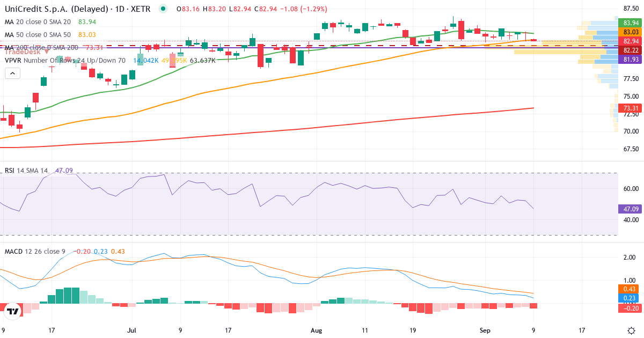The width and height of the screenshot is (644, 338).
Task: Click the TradingView logo
Action: (x=13, y=311)
